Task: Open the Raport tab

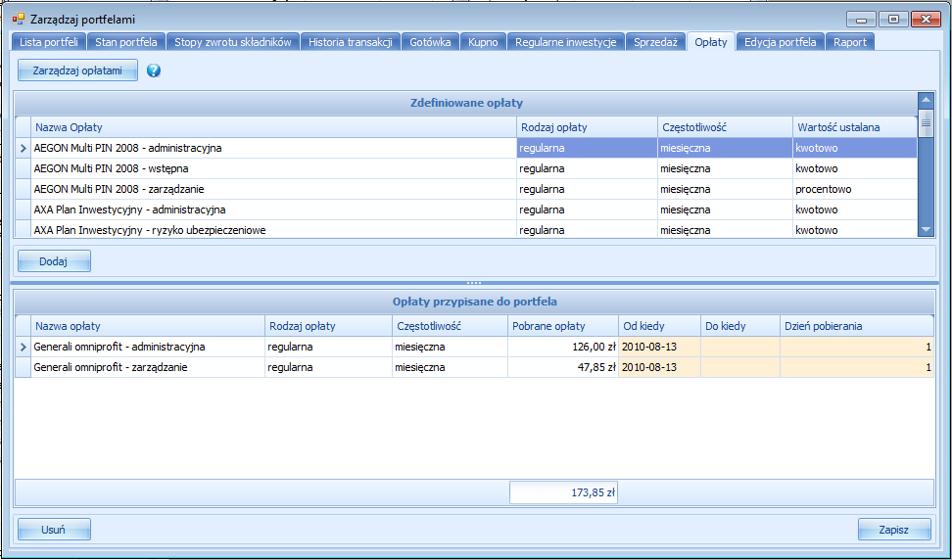Action: (x=850, y=42)
